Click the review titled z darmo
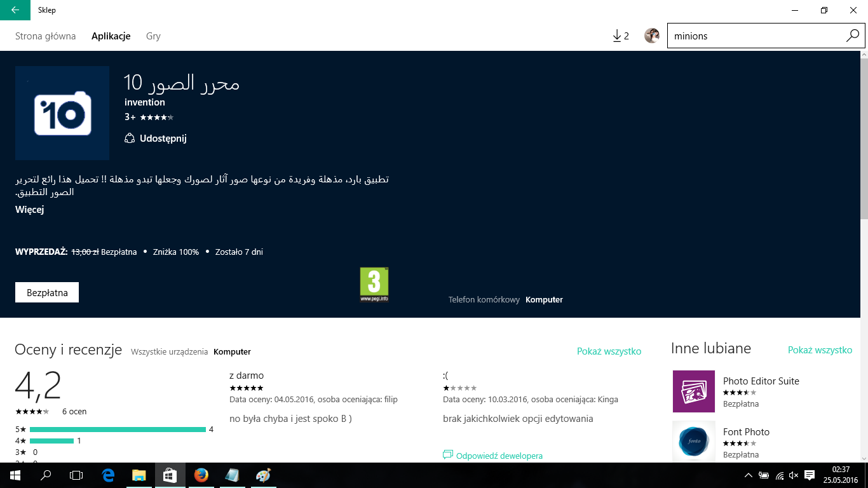 coord(247,376)
